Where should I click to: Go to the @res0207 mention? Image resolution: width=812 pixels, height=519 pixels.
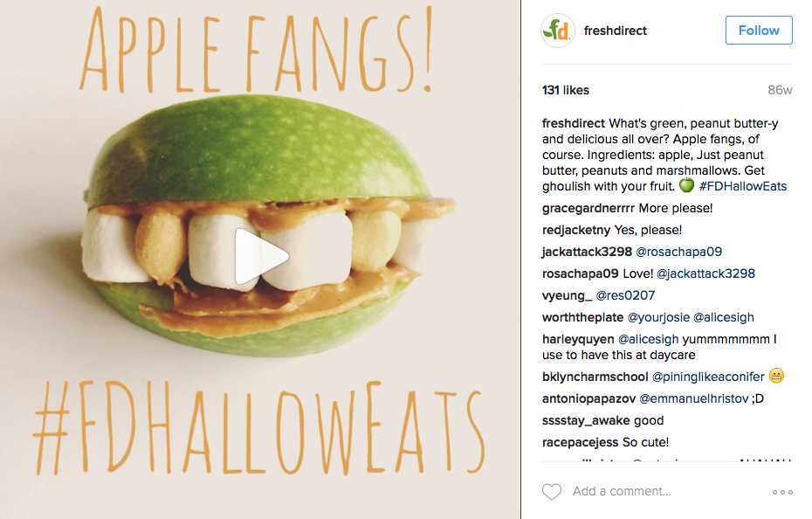point(625,295)
